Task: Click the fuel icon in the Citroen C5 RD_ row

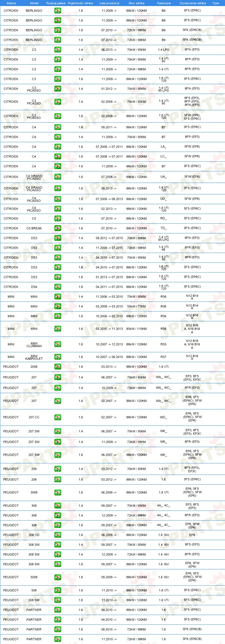Action: (x=58, y=218)
